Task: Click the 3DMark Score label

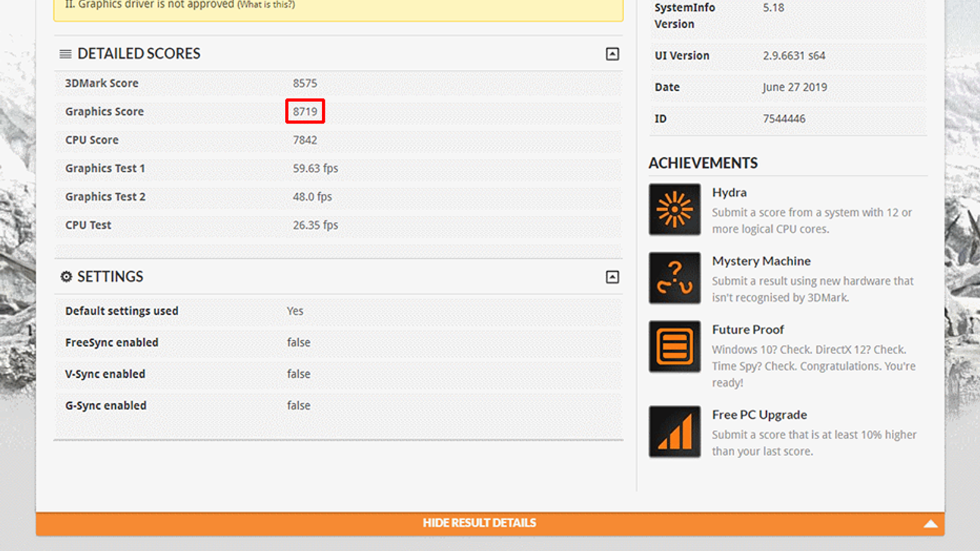Action: 102,83
